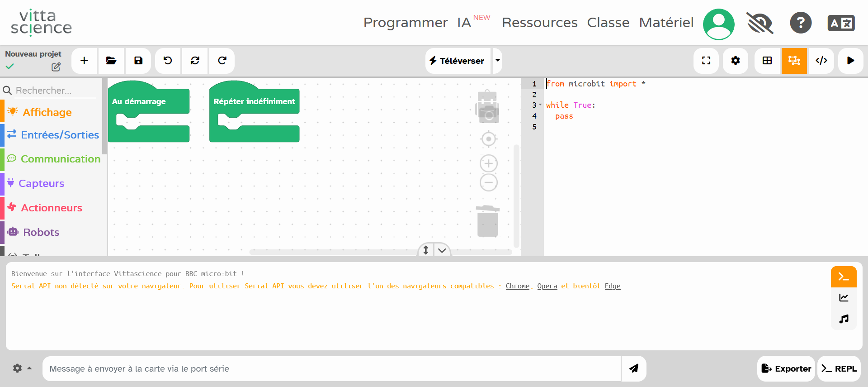Image resolution: width=868 pixels, height=387 pixels.
Task: Open the music note panel
Action: (x=844, y=319)
